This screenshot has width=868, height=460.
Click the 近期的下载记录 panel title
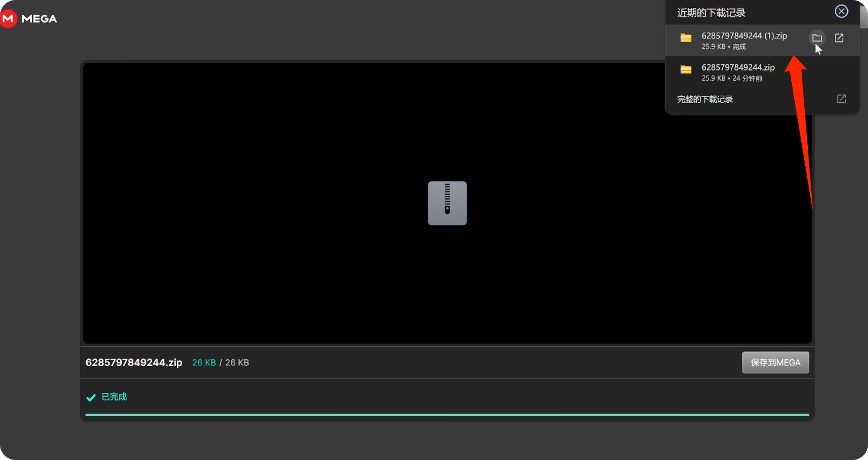click(711, 13)
